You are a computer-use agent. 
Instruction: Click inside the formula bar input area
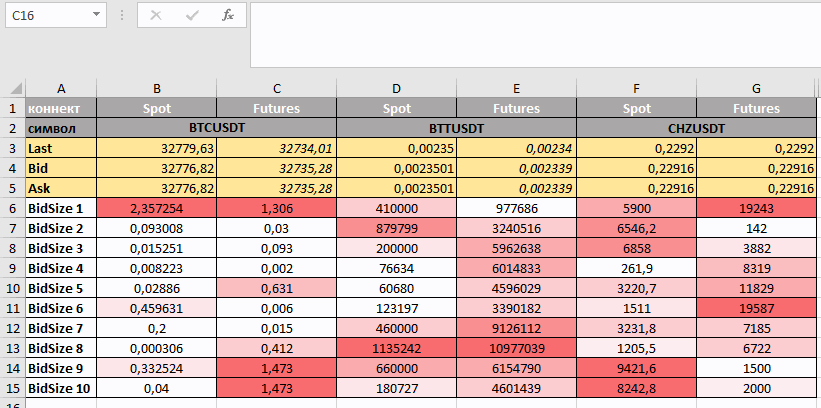[x=530, y=34]
